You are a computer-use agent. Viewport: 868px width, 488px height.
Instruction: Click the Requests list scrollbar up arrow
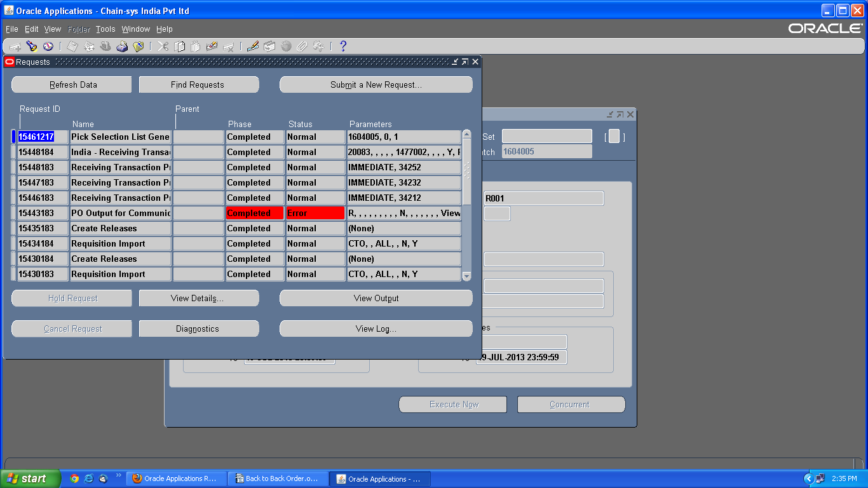[467, 135]
